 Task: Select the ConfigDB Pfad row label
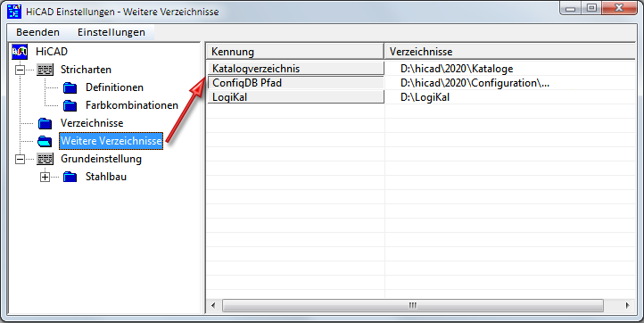(296, 83)
